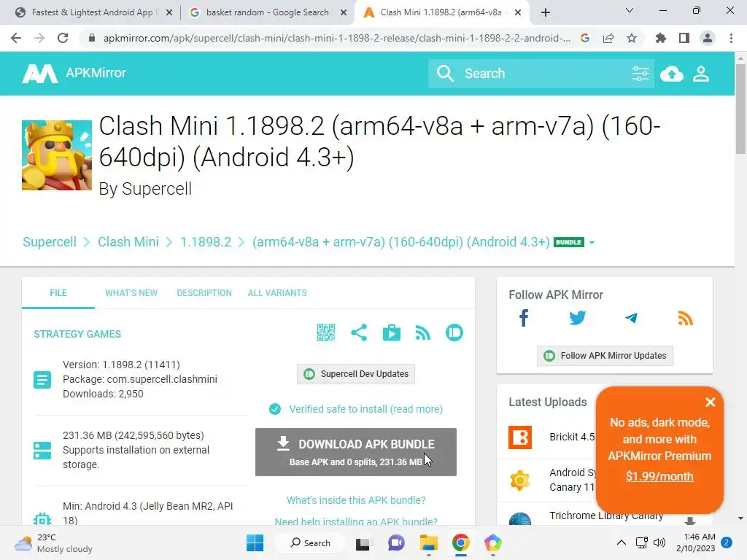This screenshot has height=560, width=747.
Task: Open the weather widget on taskbar
Action: (53, 542)
